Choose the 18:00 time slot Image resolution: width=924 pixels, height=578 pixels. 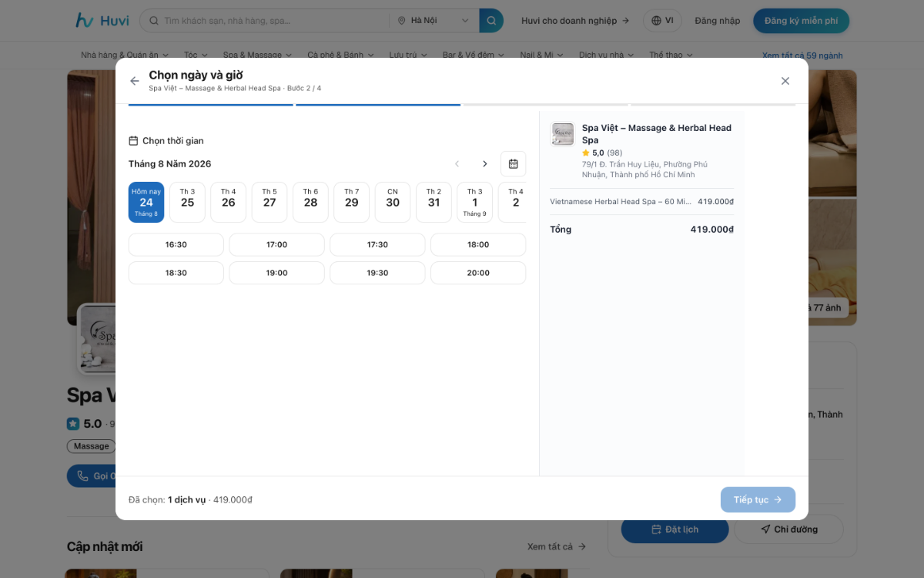[x=478, y=244]
